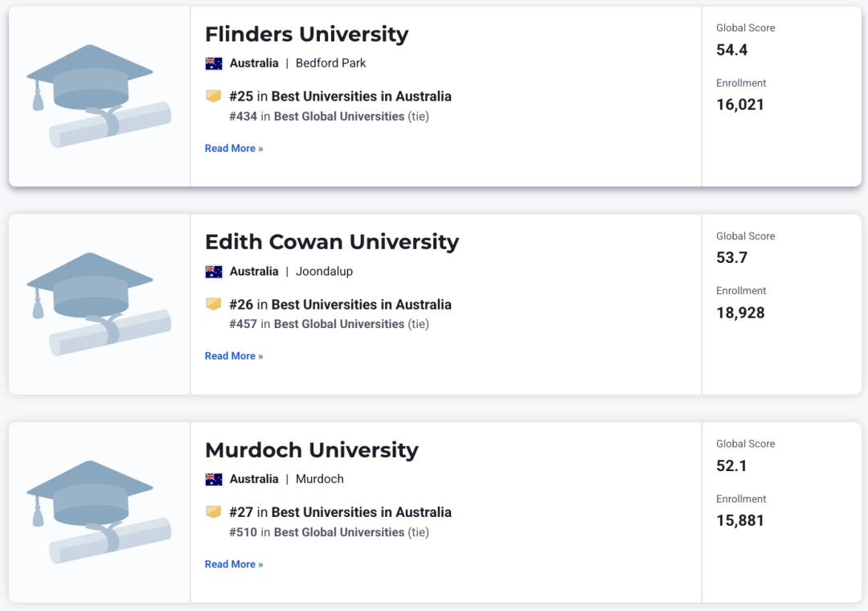Click Flinders University Global Score 54.4
868x611 pixels.
pyautogui.click(x=732, y=50)
